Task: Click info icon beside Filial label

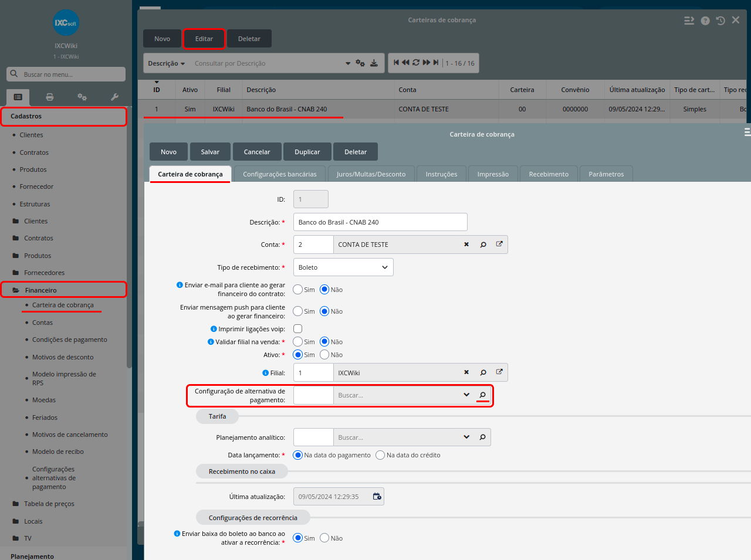Action: click(x=265, y=373)
